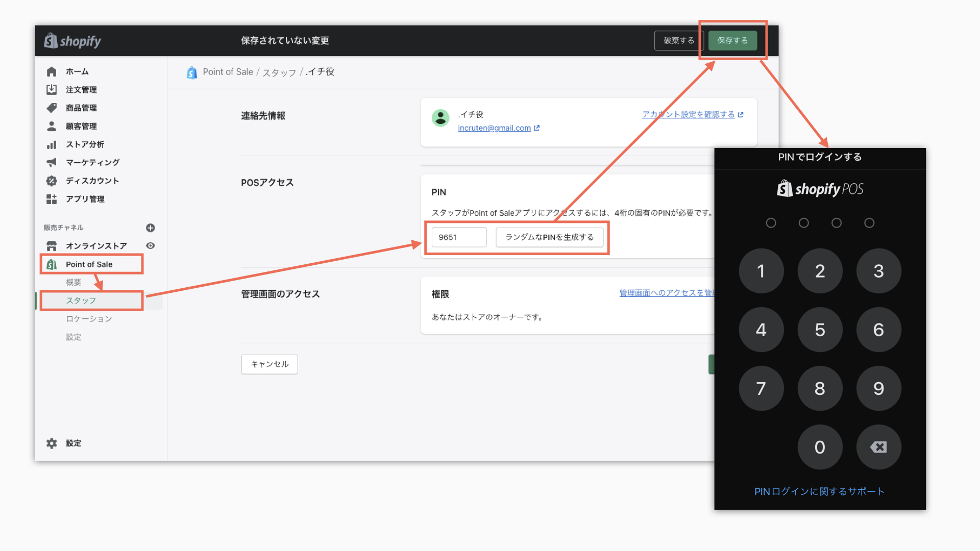Tap keypad digit 0
Image resolution: width=980 pixels, height=551 pixels.
point(820,447)
